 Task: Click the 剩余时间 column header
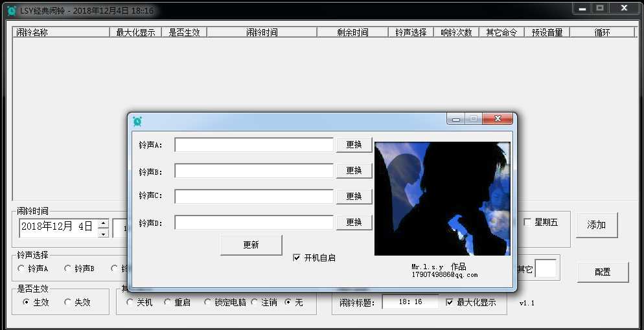(x=353, y=32)
